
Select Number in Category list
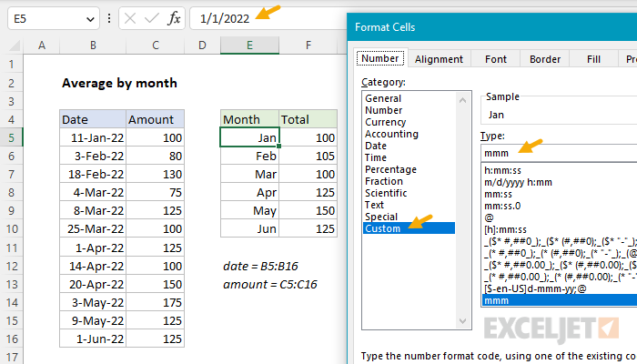point(409,110)
